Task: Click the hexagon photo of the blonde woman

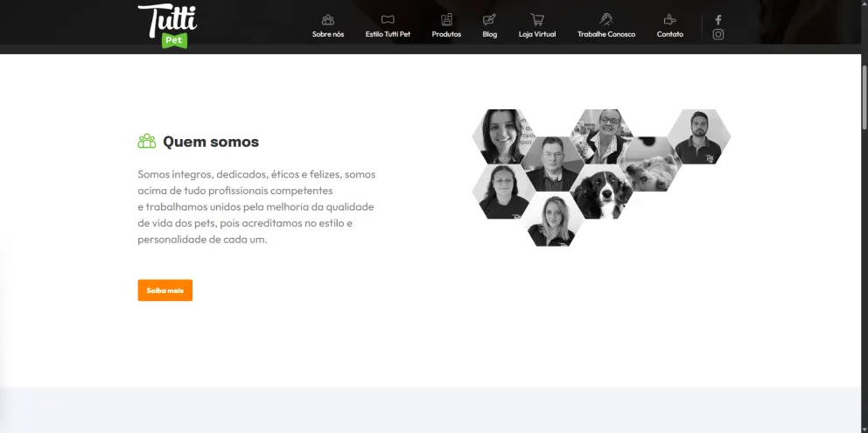Action: [x=552, y=220]
